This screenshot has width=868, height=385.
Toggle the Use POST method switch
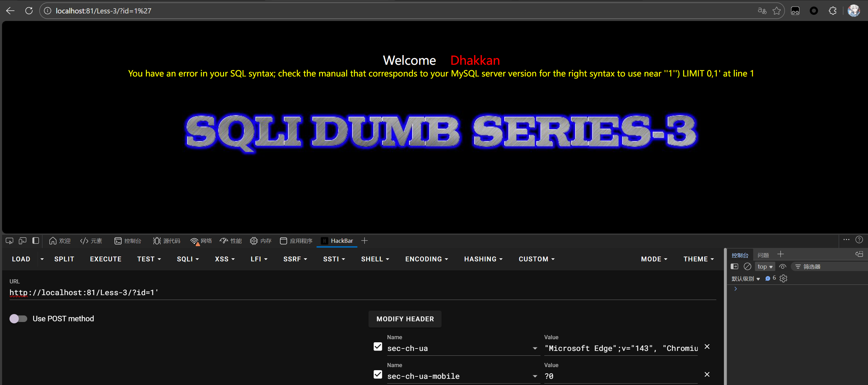click(x=18, y=319)
